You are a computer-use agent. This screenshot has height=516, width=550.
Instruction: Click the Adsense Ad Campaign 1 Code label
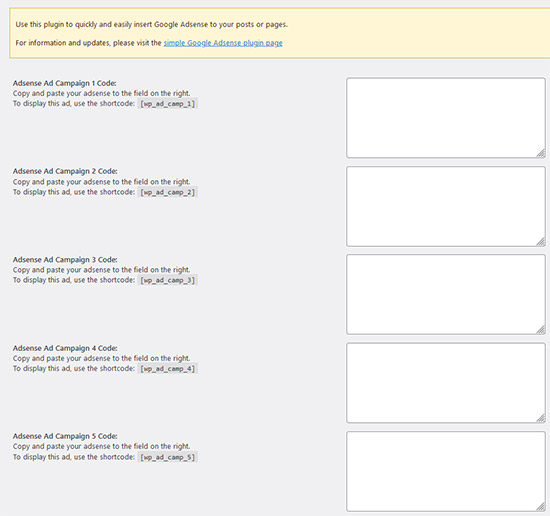tap(65, 83)
